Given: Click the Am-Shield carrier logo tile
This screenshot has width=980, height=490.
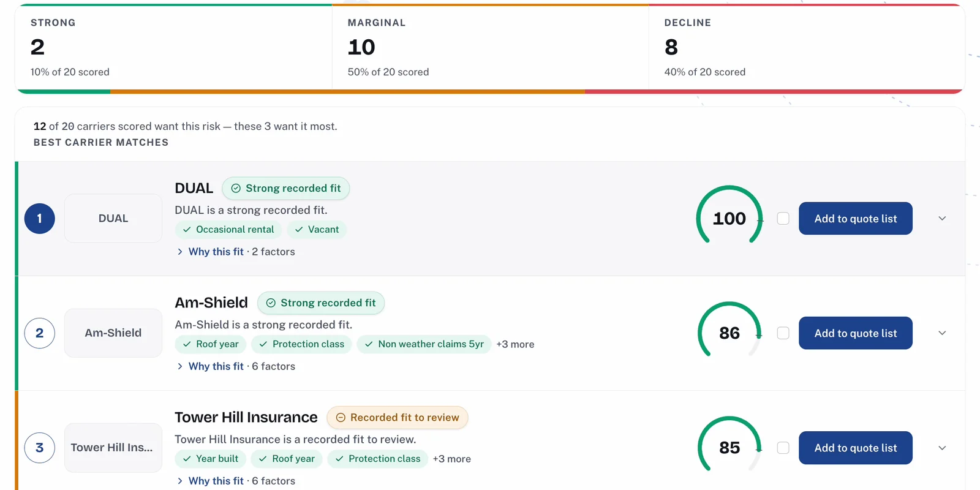Looking at the screenshot, I should [x=113, y=333].
